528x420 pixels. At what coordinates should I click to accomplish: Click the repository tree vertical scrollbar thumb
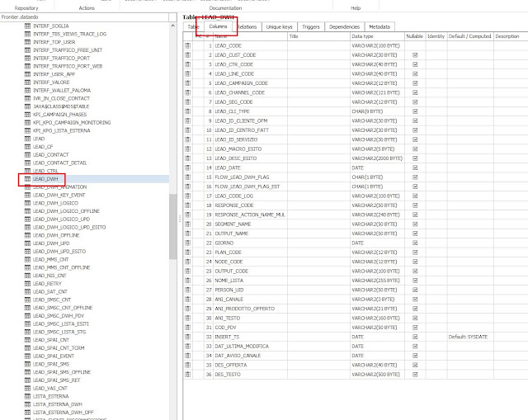172,227
